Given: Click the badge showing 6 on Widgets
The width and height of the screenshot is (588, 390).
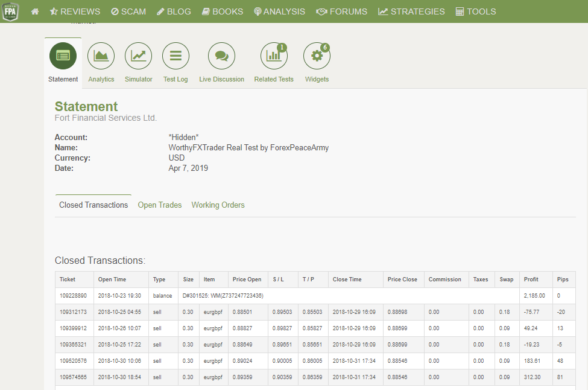Looking at the screenshot, I should point(325,47).
